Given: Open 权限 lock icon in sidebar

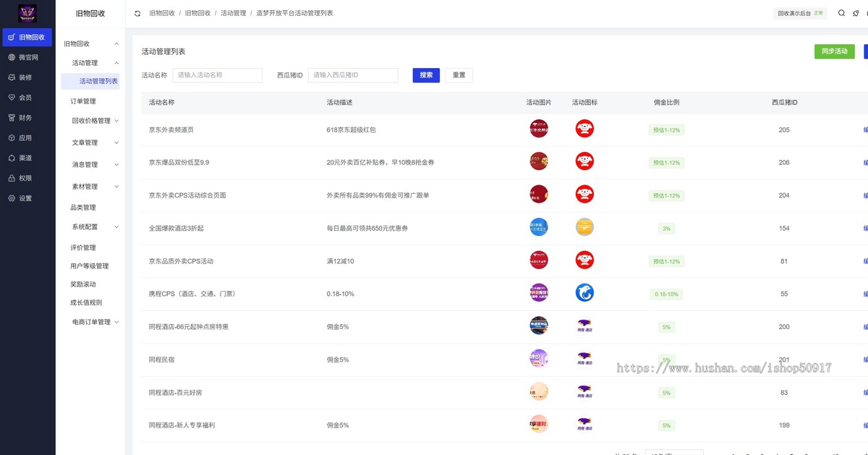Looking at the screenshot, I should (x=12, y=178).
